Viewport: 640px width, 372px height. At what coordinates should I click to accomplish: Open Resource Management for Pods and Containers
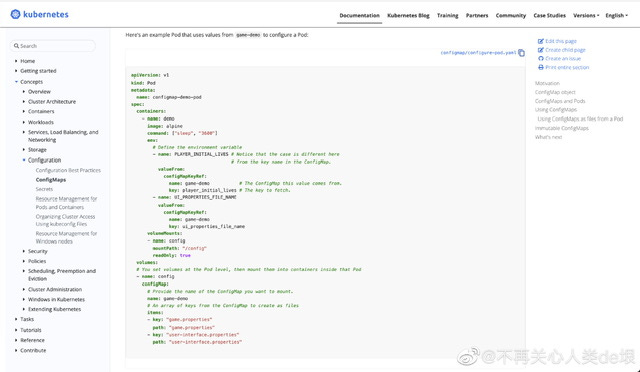tap(66, 203)
